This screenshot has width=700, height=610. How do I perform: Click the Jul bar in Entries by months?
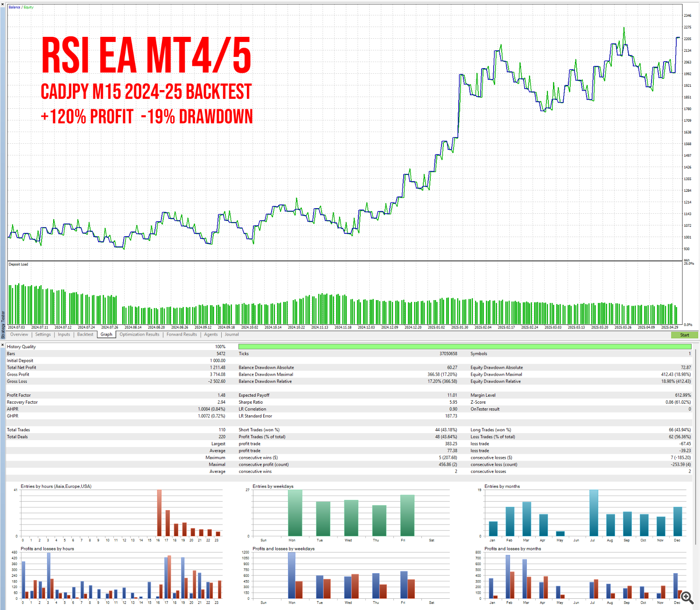coord(594,513)
